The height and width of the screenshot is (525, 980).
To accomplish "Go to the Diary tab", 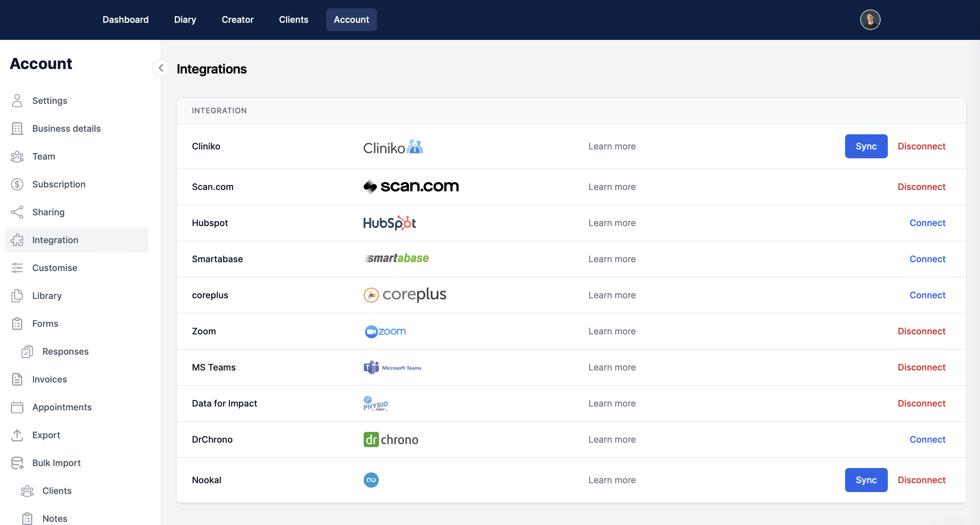I will point(185,20).
